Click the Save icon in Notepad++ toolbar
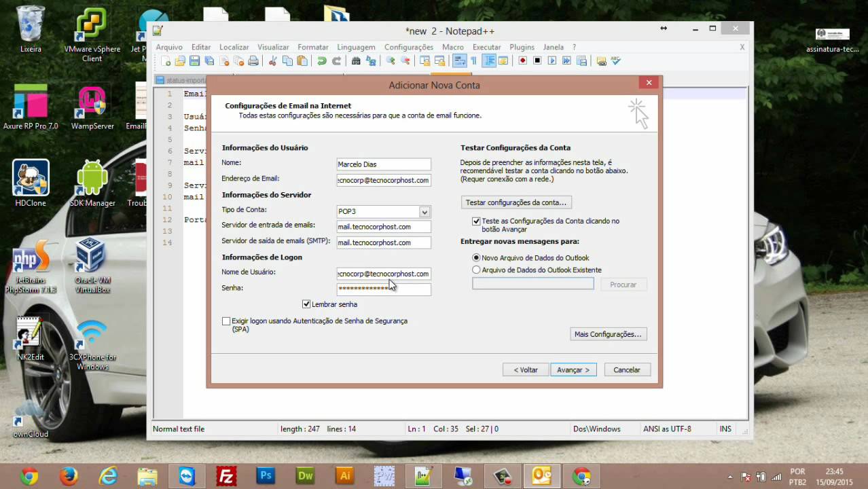 194,60
